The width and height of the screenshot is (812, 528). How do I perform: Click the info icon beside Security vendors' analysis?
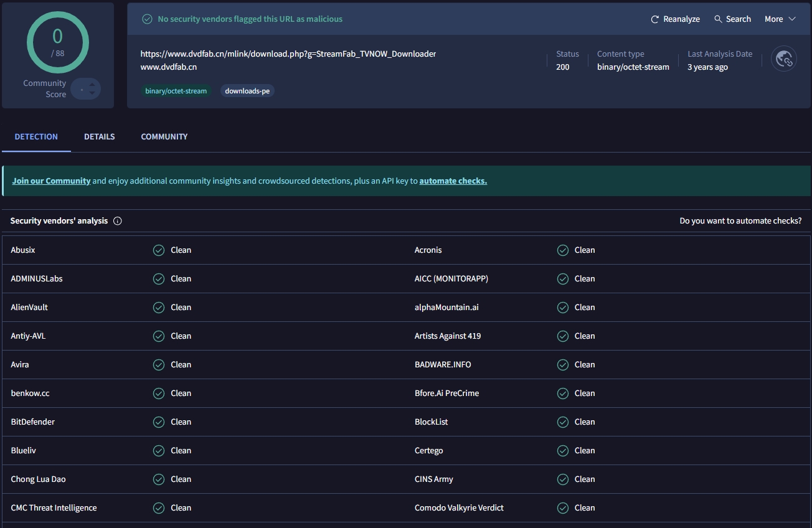pos(118,220)
